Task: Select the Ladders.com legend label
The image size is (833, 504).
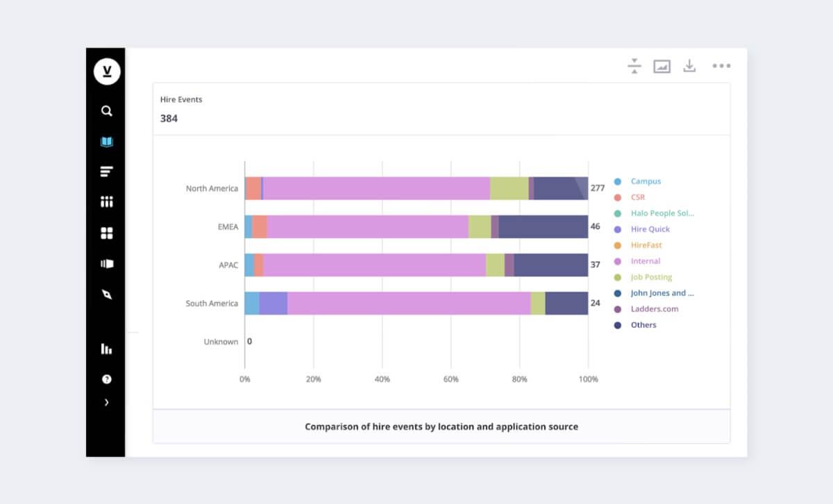Action: (655, 309)
